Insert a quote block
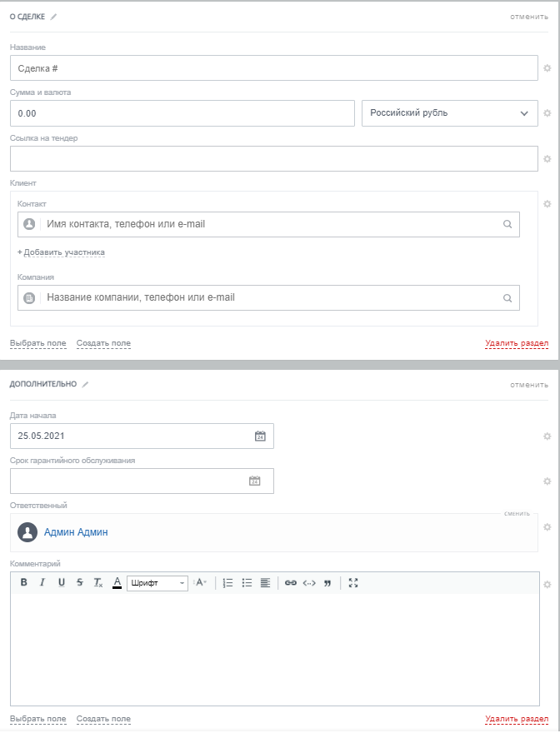 pyautogui.click(x=327, y=583)
